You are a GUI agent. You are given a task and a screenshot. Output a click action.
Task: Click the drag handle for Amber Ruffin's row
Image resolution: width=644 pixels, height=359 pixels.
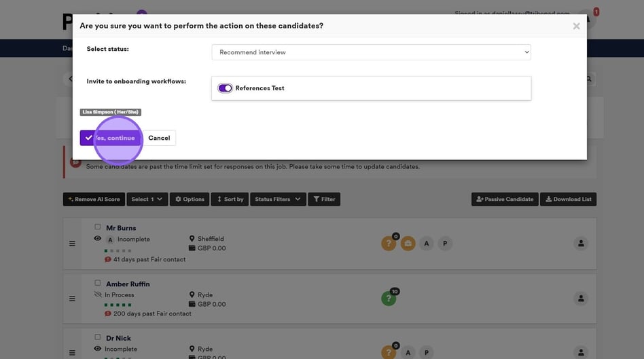(x=72, y=299)
